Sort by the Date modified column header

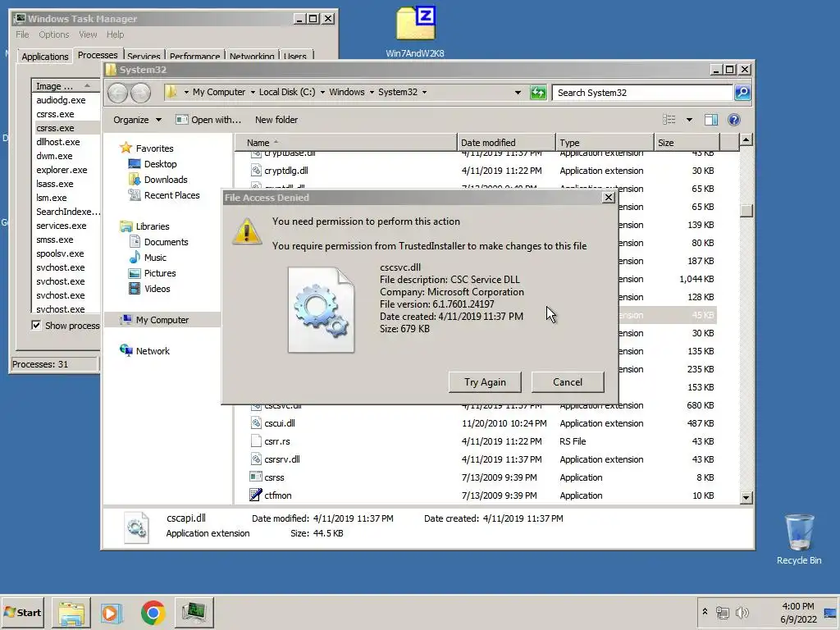coord(506,143)
